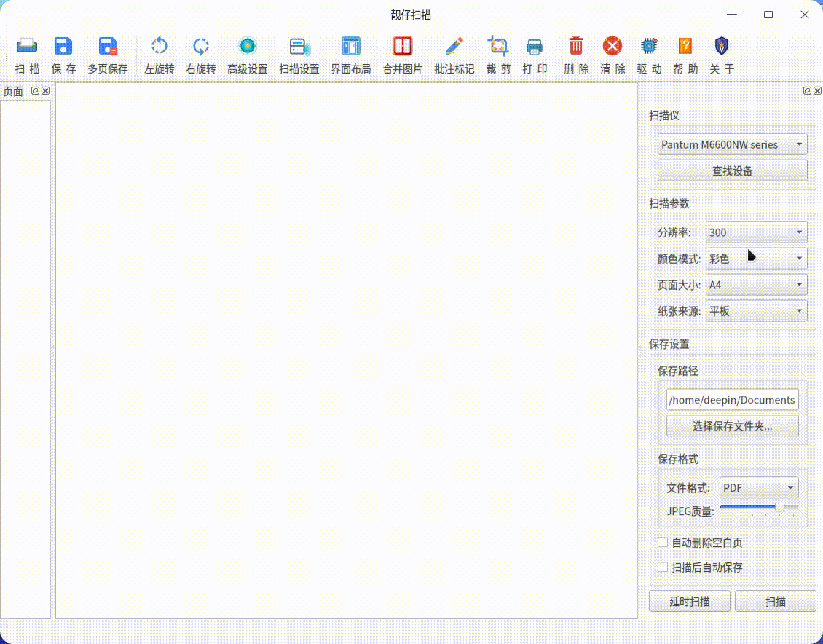Maximize the 靓仔扫描 window
The width and height of the screenshot is (823, 644).
coord(768,15)
